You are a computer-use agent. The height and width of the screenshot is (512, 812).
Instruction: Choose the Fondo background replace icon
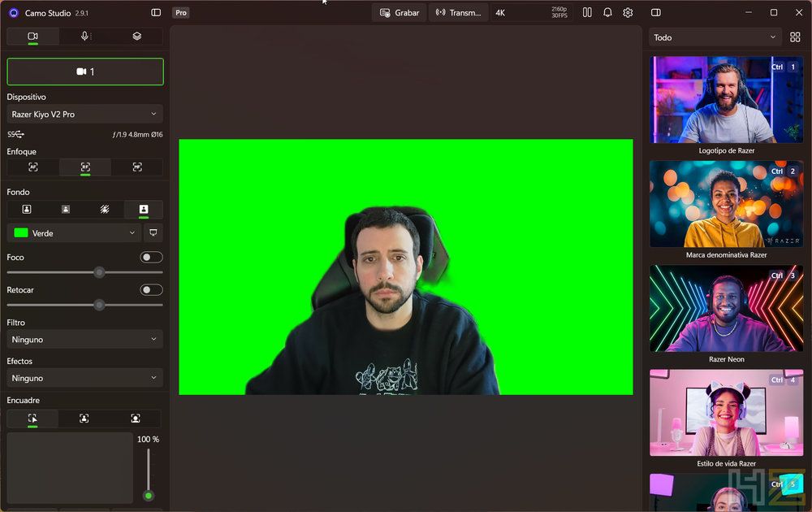pos(144,209)
